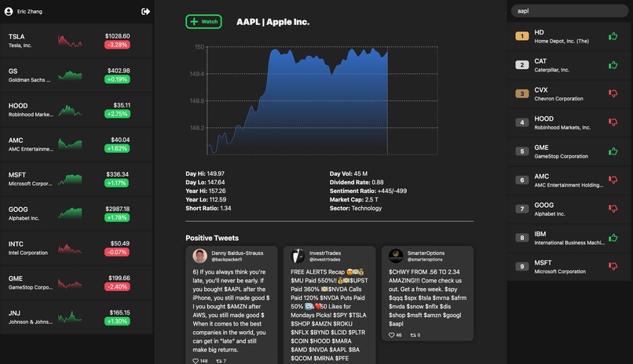Select Alphabet Inc. in the left watchlist
633x364 pixels.
[24, 218]
